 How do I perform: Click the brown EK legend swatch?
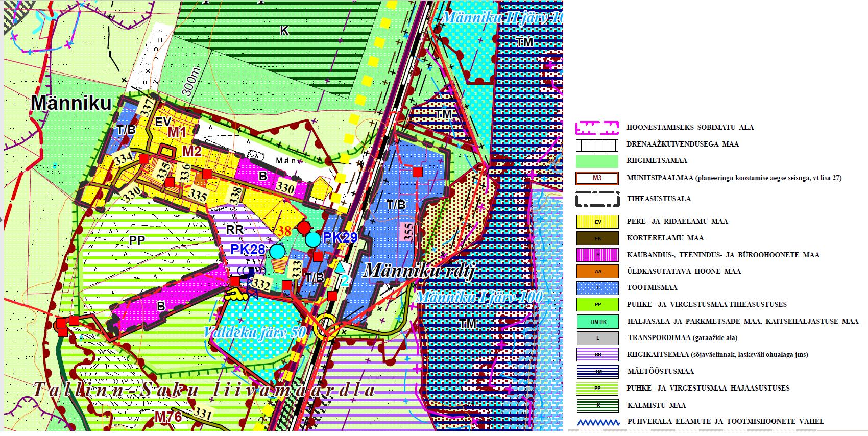click(x=597, y=238)
